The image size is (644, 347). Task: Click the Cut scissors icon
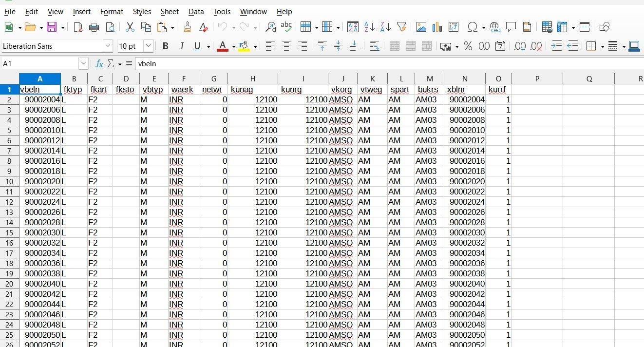pyautogui.click(x=130, y=27)
